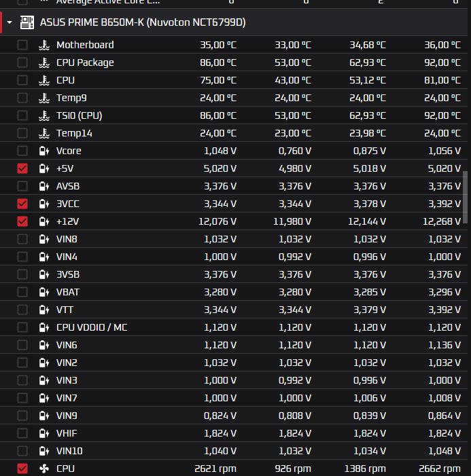Click the temperature icon beside Temp14
The image size is (471, 476).
coord(44,133)
